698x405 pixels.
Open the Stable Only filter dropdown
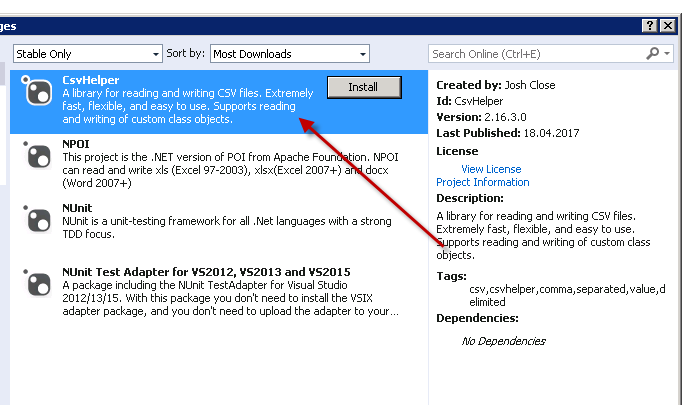point(88,54)
